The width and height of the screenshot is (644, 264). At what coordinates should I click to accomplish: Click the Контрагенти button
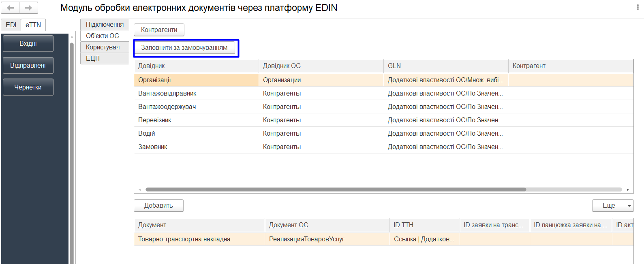coord(159,30)
